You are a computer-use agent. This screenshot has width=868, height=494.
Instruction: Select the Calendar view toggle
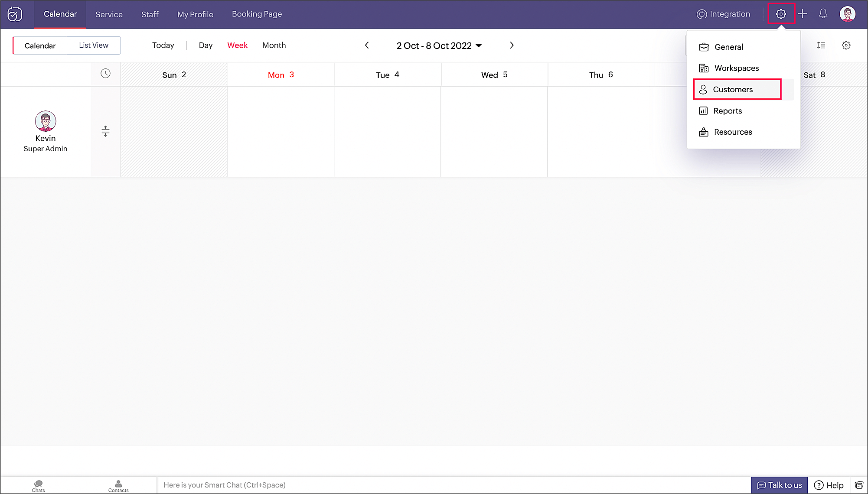tap(40, 45)
